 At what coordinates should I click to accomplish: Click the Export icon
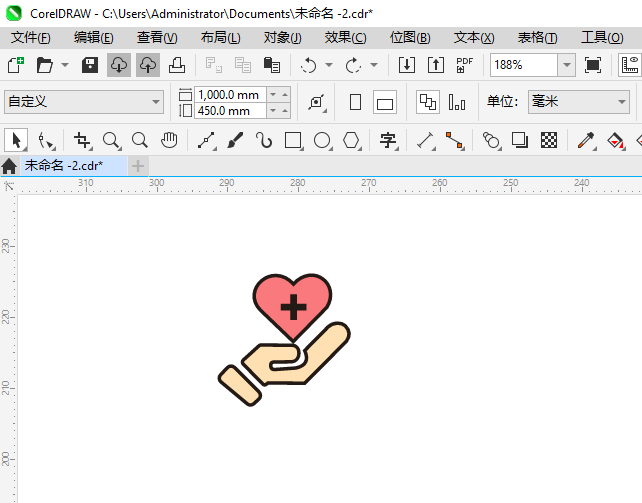pyautogui.click(x=436, y=65)
